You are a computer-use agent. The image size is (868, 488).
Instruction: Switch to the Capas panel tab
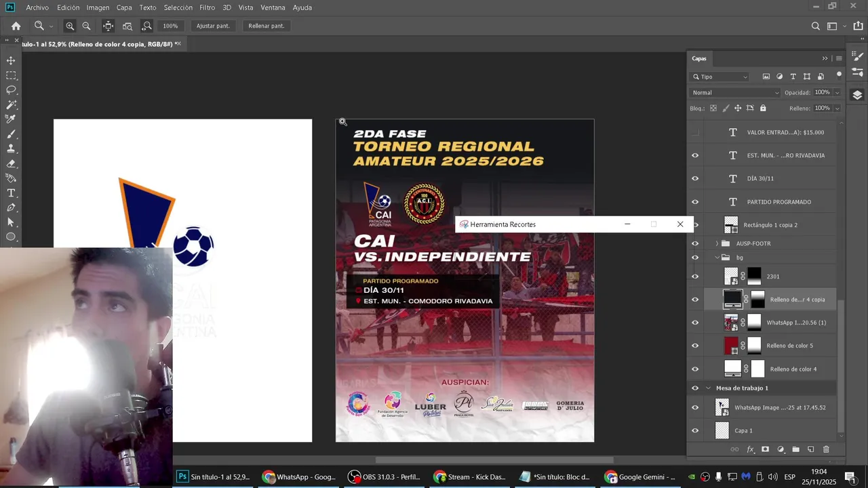click(699, 58)
